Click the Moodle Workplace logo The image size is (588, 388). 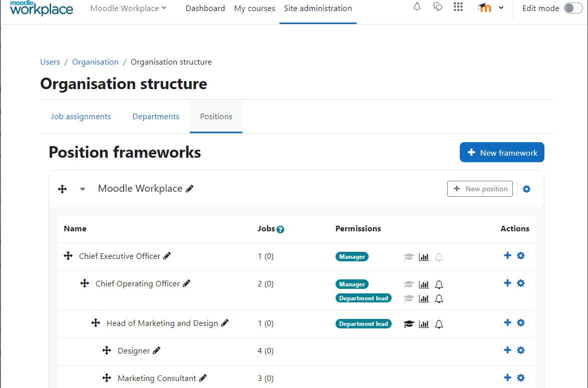tap(42, 8)
